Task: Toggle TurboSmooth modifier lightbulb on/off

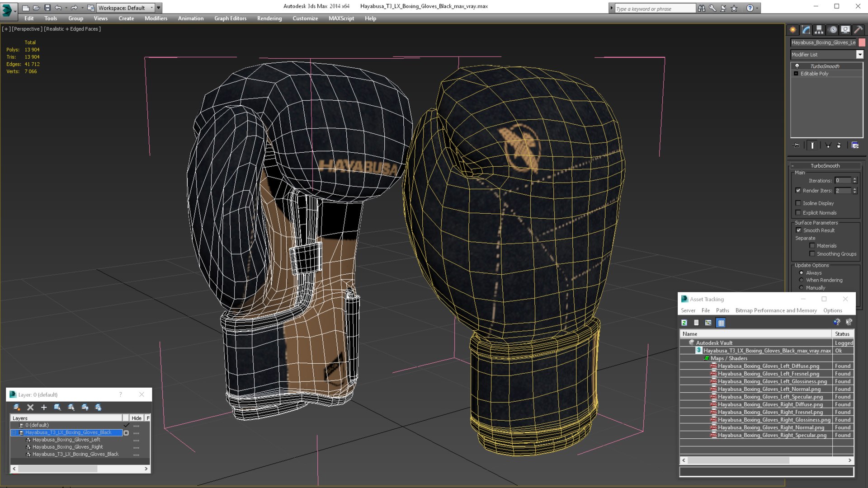Action: (797, 66)
